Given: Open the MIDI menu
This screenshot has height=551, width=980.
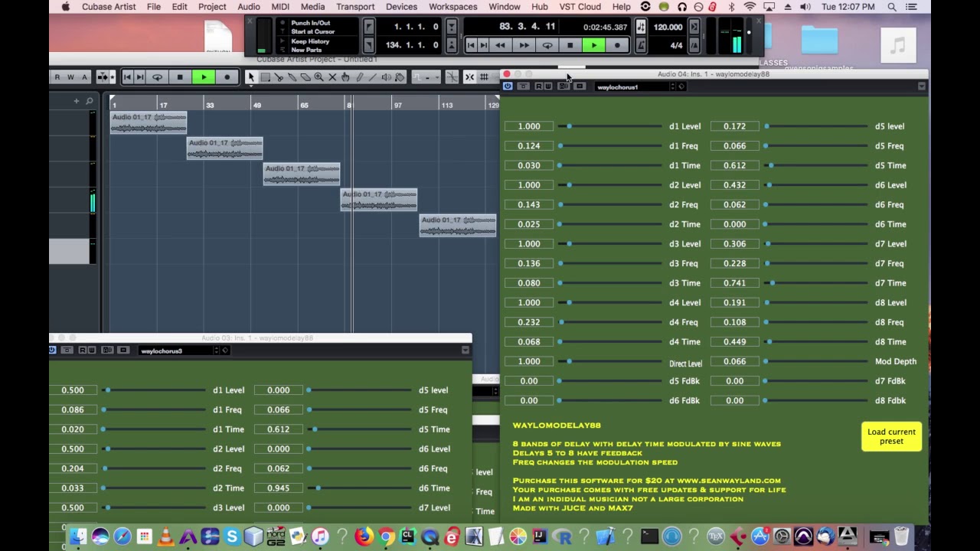Looking at the screenshot, I should 280,7.
